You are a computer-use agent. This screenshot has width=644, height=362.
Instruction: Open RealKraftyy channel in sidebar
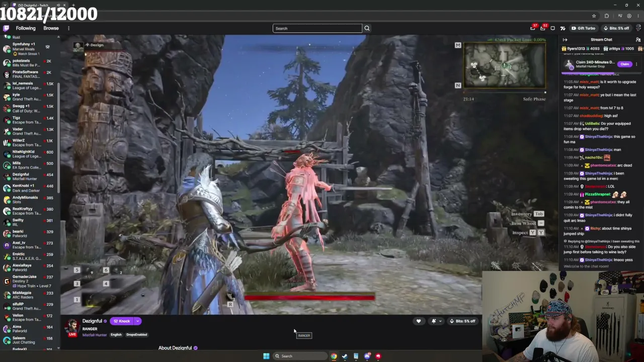pos(29,211)
